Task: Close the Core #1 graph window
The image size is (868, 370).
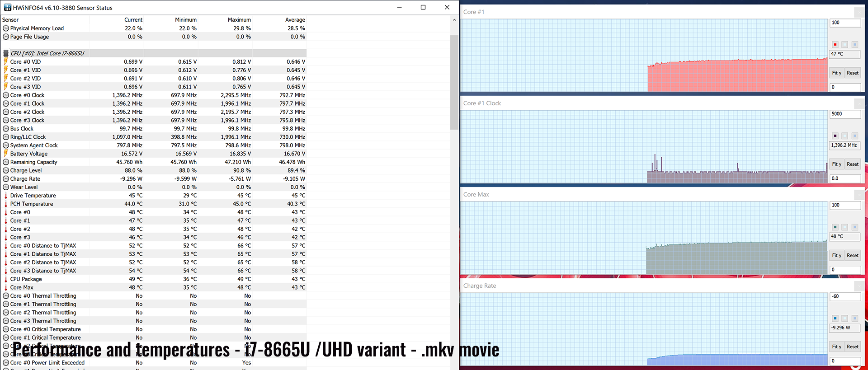Action: click(859, 12)
